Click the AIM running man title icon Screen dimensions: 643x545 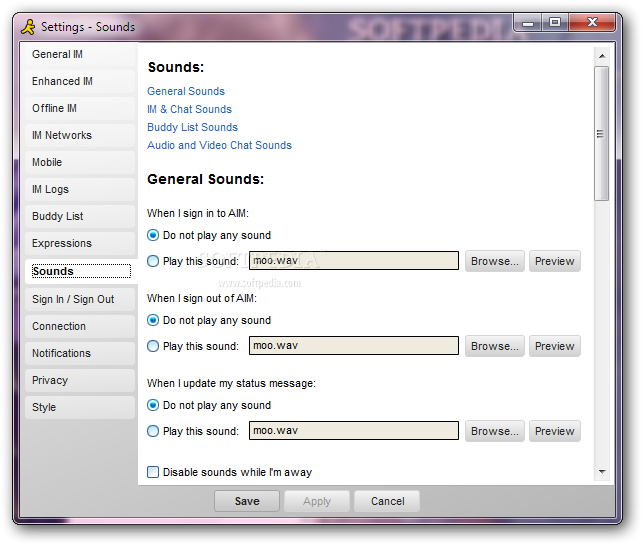(28, 27)
